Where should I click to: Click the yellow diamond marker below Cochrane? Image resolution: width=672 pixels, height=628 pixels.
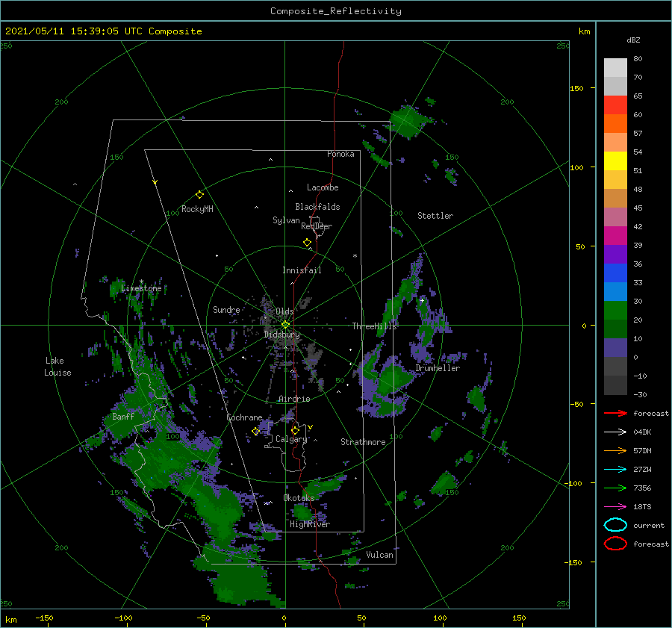tap(255, 432)
